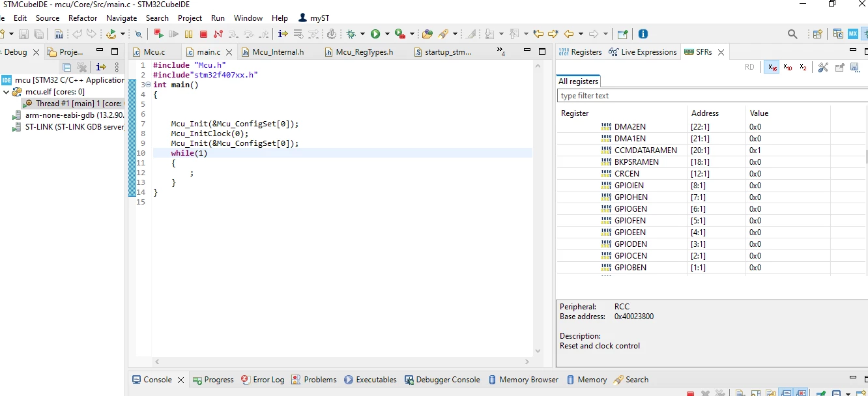Click Terminate and Relaunch icon
This screenshot has width=868, height=396.
point(158,34)
